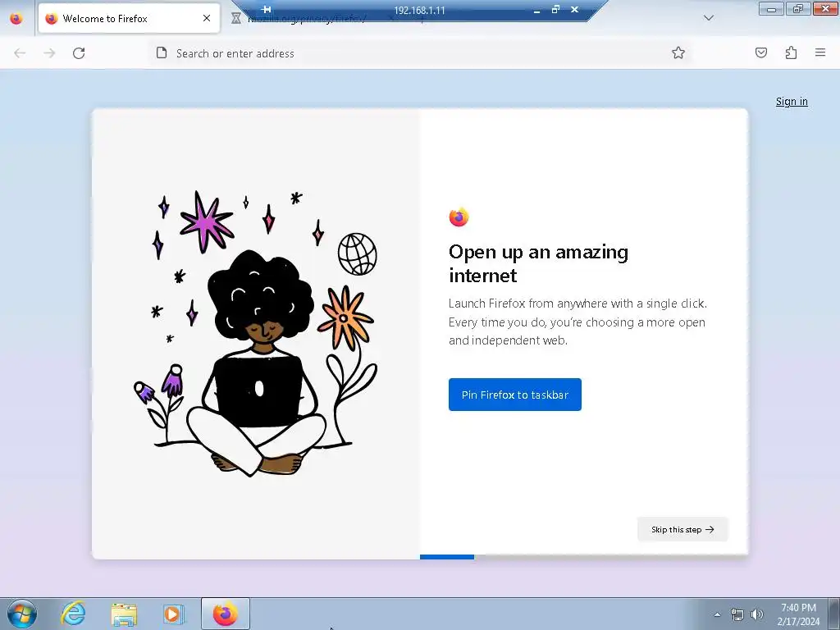Click the onboarding progress bar

(584, 557)
